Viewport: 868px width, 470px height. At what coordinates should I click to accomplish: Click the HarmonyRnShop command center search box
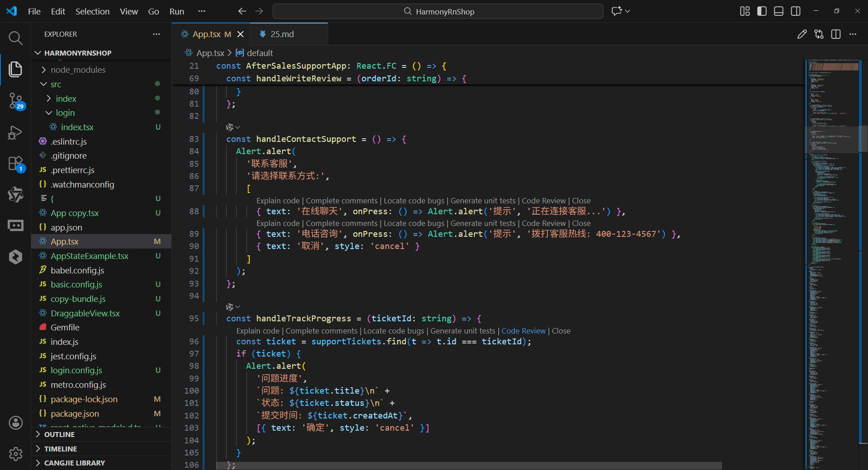click(438, 11)
